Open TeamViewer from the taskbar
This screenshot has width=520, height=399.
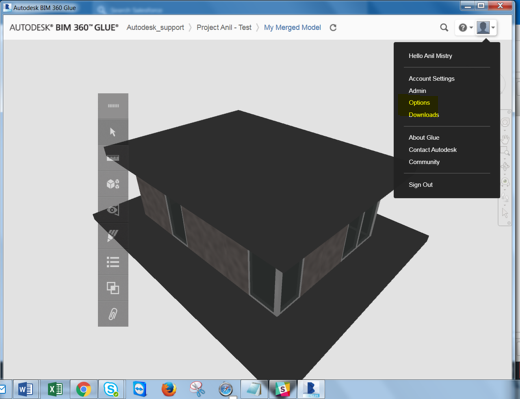tap(139, 389)
